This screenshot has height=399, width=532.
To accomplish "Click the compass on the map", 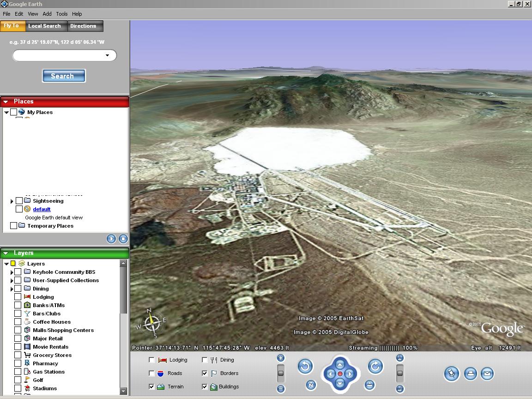I will [x=151, y=323].
